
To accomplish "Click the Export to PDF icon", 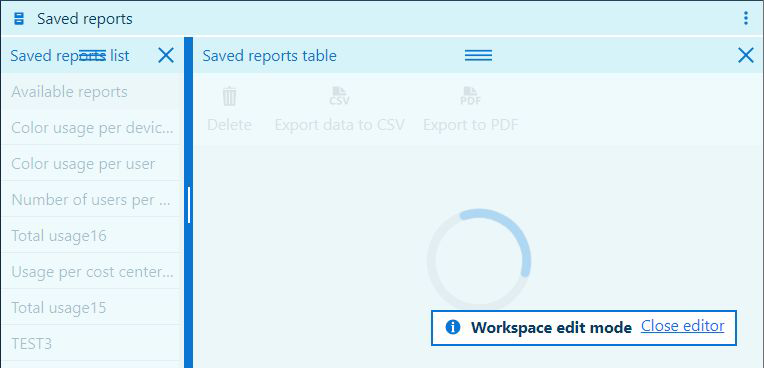I will pos(471,96).
